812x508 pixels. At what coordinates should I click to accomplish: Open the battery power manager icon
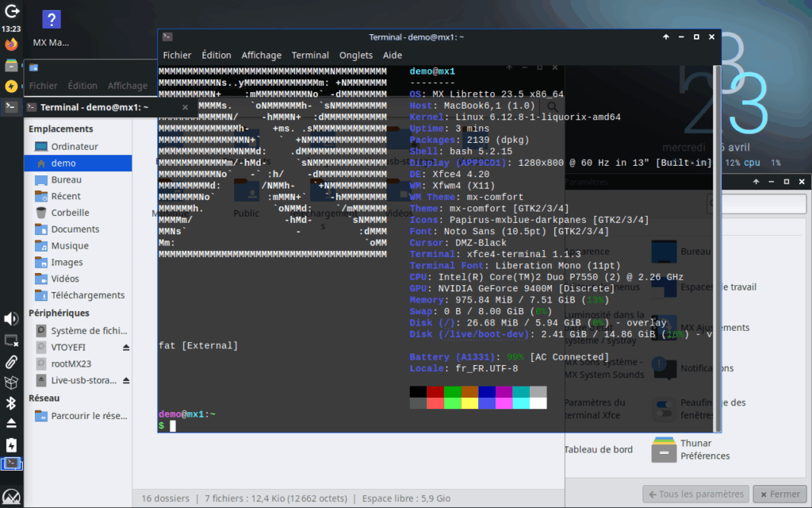tap(11, 445)
